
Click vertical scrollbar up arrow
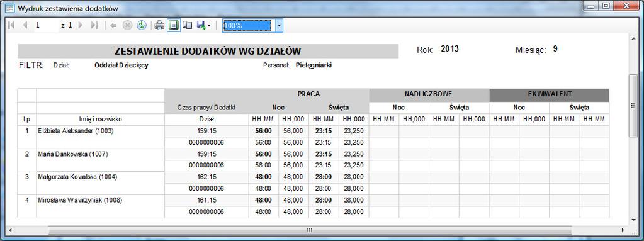click(x=633, y=38)
